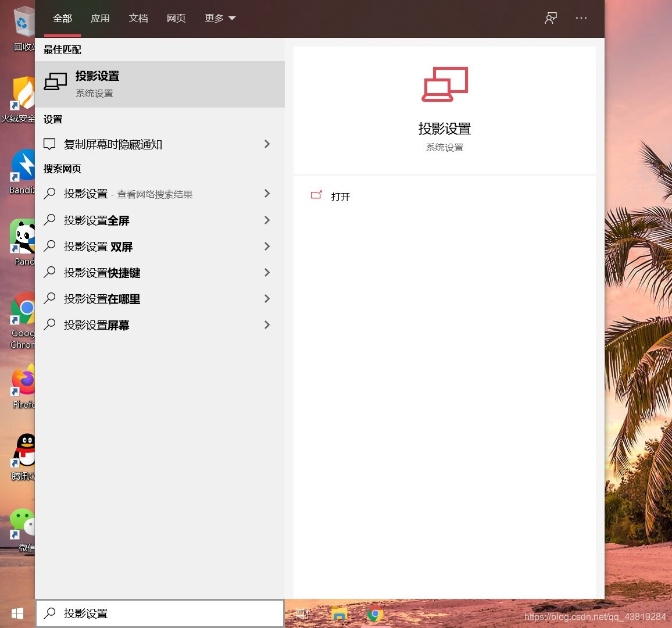Screen dimensions: 672x628
Task: Open Task View from the taskbar
Action: pos(302,614)
